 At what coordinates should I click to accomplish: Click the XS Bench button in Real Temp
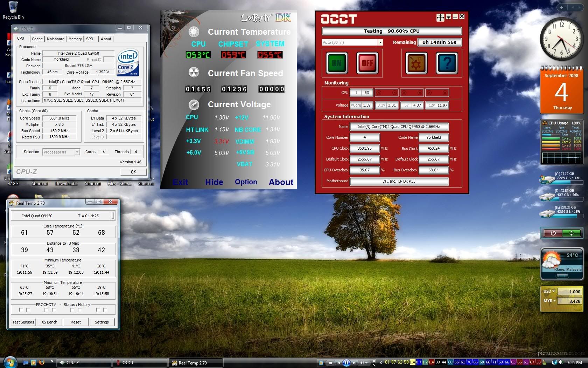(x=49, y=322)
